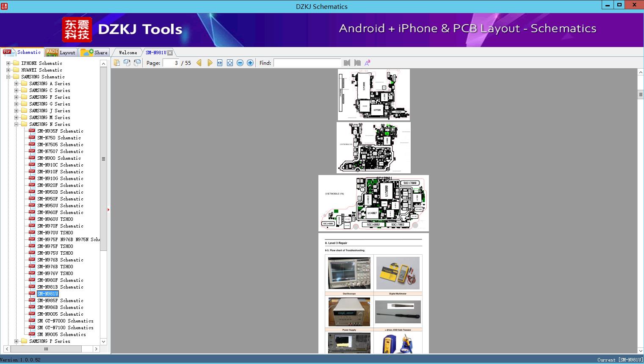This screenshot has width=644, height=364.
Task: Open SM-N981B Schematic file
Action: pos(60,287)
